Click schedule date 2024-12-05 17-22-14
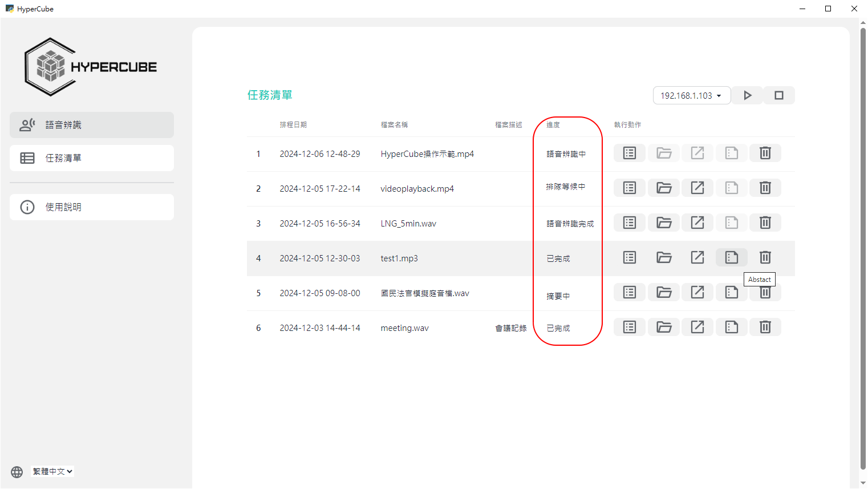The height and width of the screenshot is (489, 868). coord(320,189)
